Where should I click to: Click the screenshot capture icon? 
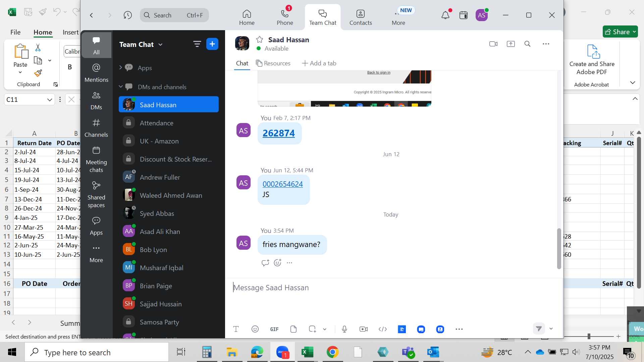(x=312, y=329)
